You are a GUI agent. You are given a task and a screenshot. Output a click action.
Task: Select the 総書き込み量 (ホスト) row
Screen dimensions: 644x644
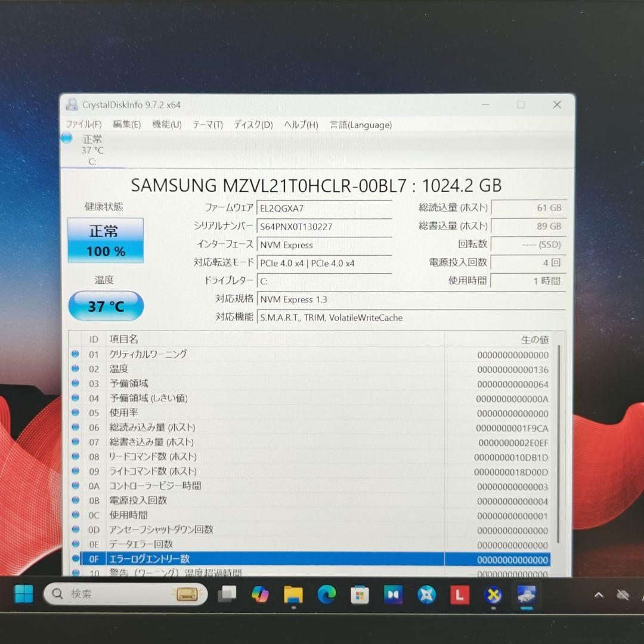310,442
